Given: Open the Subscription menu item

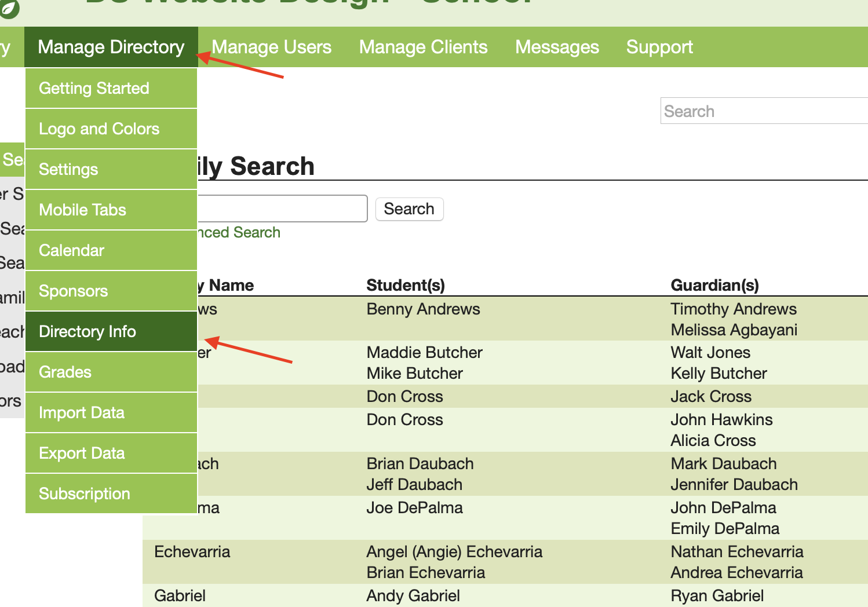Looking at the screenshot, I should click(x=85, y=493).
